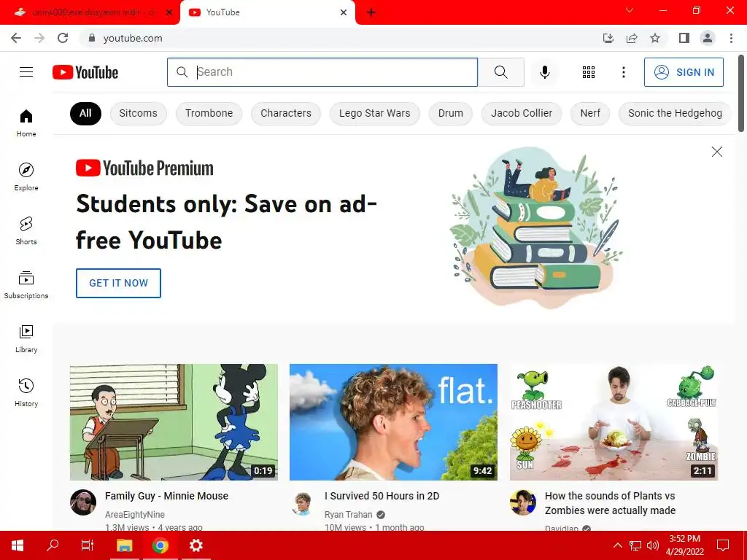747x560 pixels.
Task: Open Task View on taskbar
Action: tap(88, 545)
